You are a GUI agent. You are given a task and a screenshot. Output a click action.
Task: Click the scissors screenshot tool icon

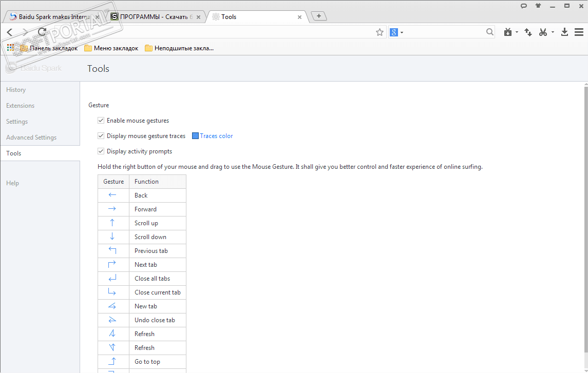(x=543, y=32)
